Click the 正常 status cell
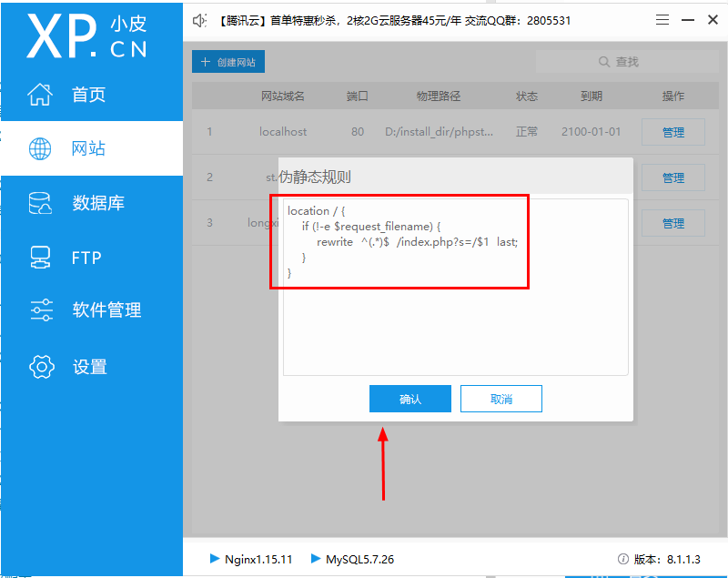This screenshot has height=578, width=728. click(527, 132)
